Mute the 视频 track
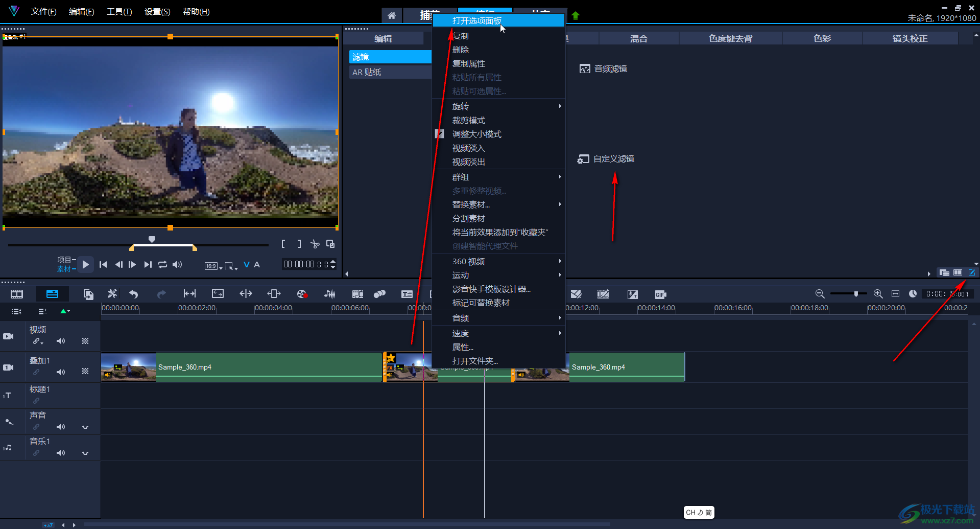The height and width of the screenshot is (529, 980). coord(61,341)
